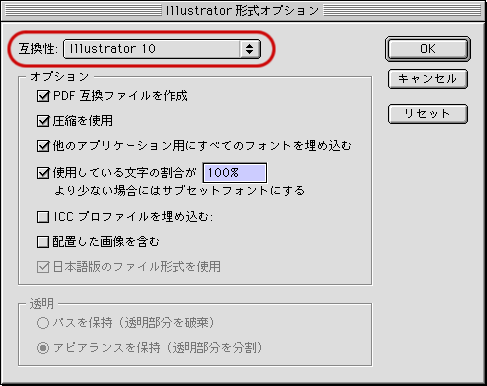This screenshot has height=386, width=487.
Task: Click the より少ない場合にはサブセットフォントにする text
Action: point(179,191)
